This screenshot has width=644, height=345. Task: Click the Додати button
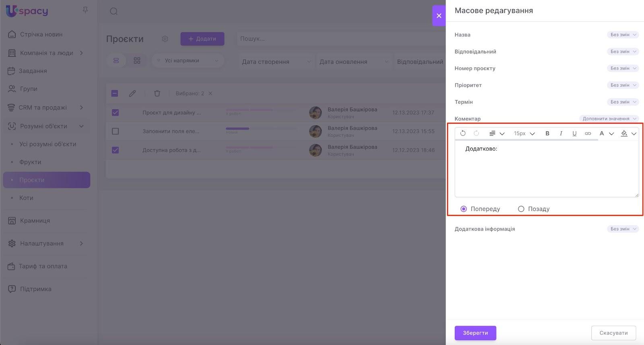(202, 39)
